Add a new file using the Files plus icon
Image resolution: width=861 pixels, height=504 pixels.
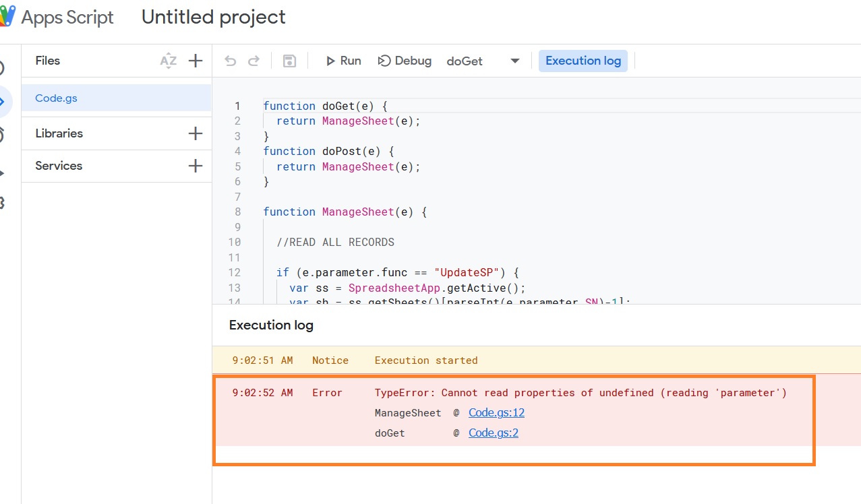click(196, 61)
